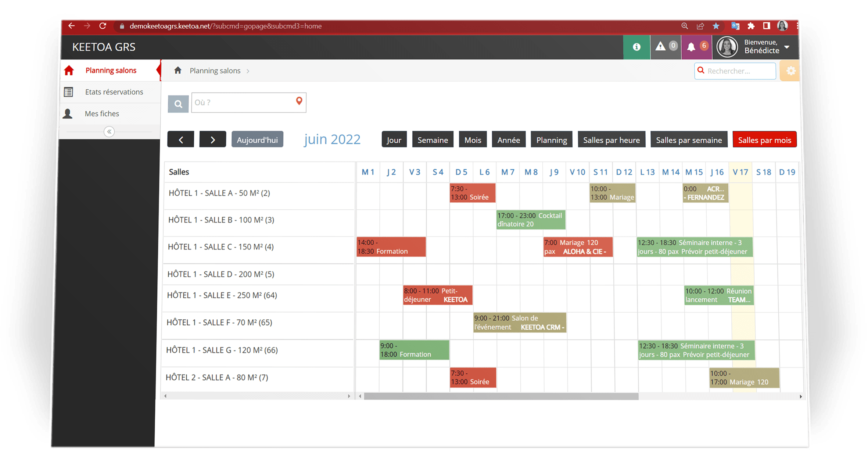Click the orange settings gear icon
868x469 pixels.
(791, 71)
